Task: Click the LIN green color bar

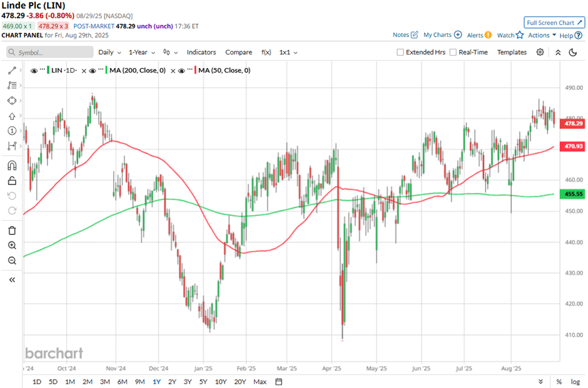Action: [x=48, y=70]
